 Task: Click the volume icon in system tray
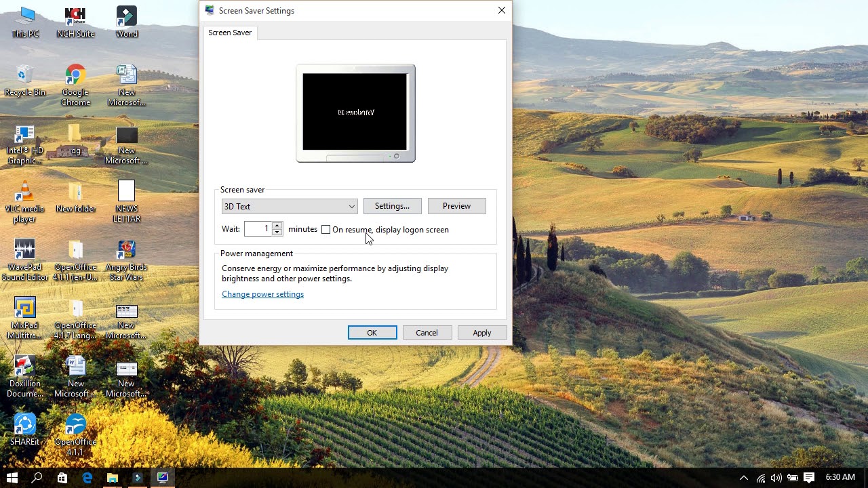[776, 478]
